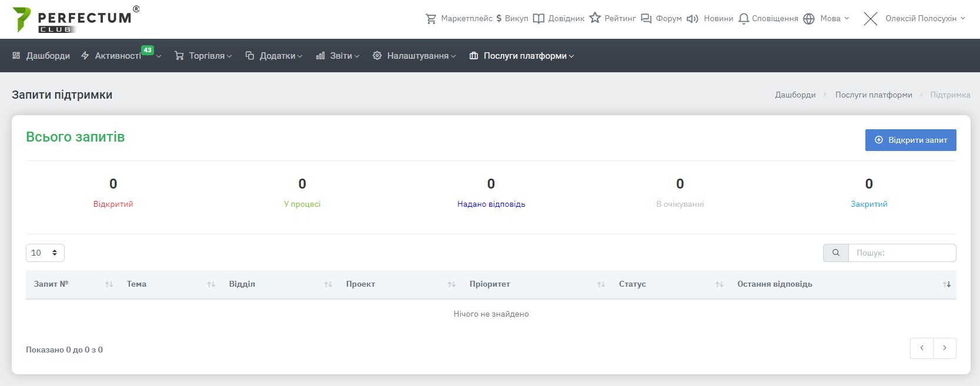The width and height of the screenshot is (980, 386).
Task: Toggle sorting on Остання відповідь column
Action: 775,284
